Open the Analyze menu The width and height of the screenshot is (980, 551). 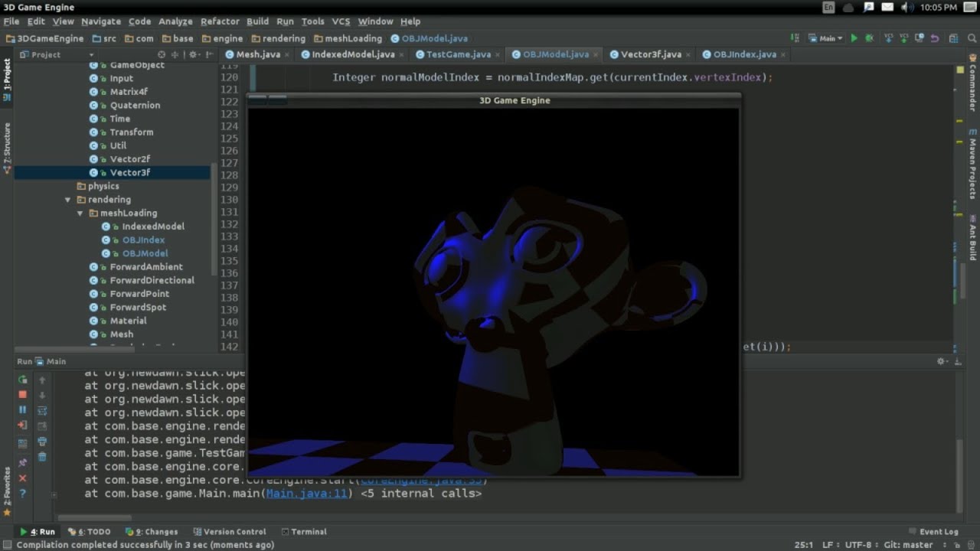(175, 21)
